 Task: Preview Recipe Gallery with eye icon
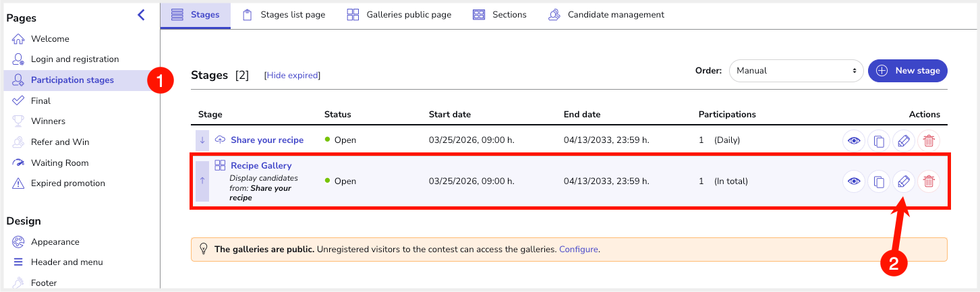click(x=854, y=181)
